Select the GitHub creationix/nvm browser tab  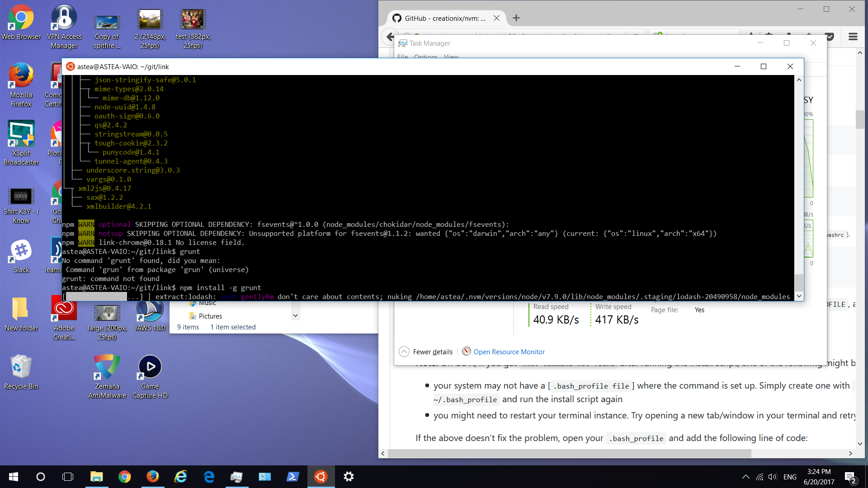(445, 18)
